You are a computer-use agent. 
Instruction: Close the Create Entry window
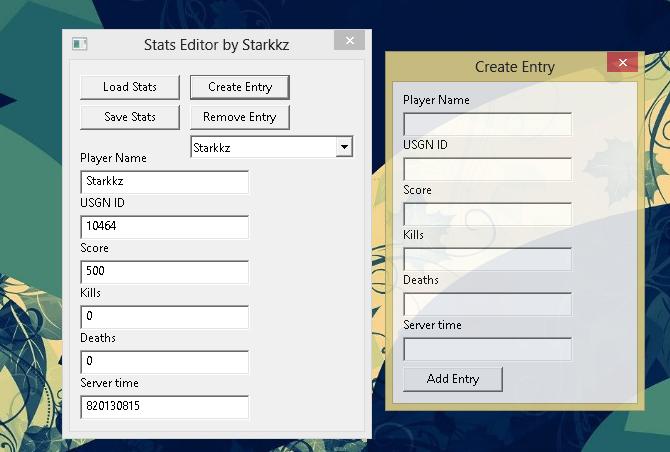tap(623, 62)
